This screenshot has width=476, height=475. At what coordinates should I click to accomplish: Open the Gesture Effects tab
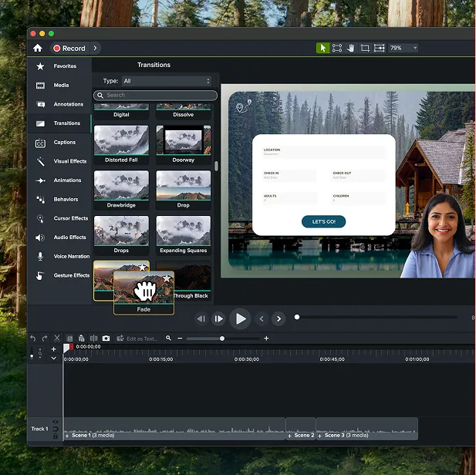coord(59,275)
